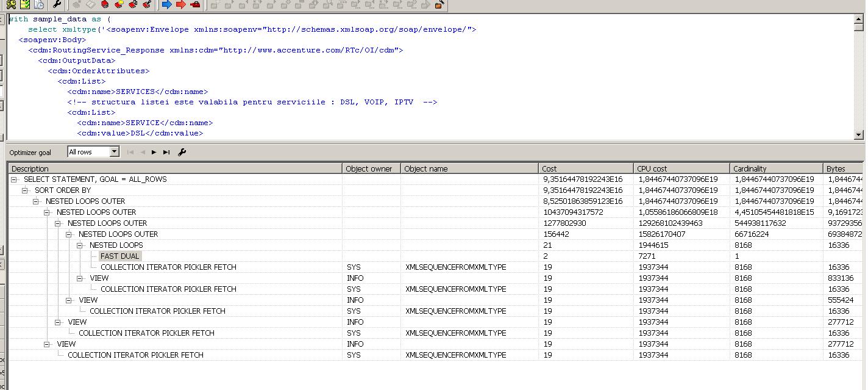Image resolution: width=868 pixels, height=390 pixels.
Task: Click the bytes value 833136
Action: 841,278
